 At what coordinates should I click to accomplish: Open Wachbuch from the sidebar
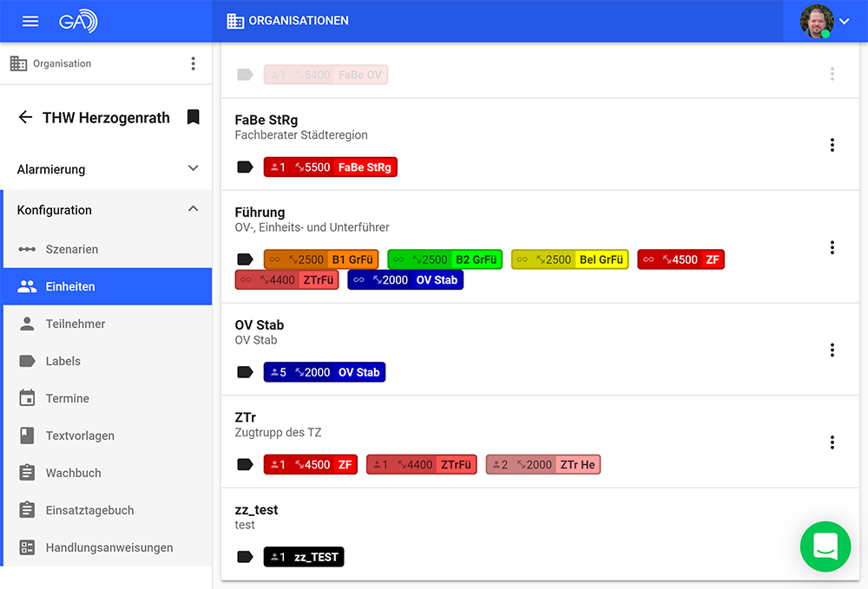pyautogui.click(x=73, y=473)
